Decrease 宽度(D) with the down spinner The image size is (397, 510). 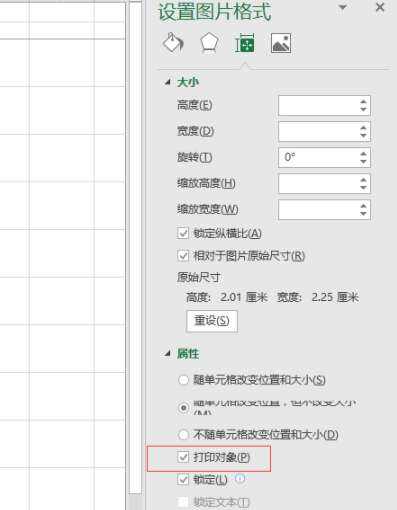coord(363,136)
